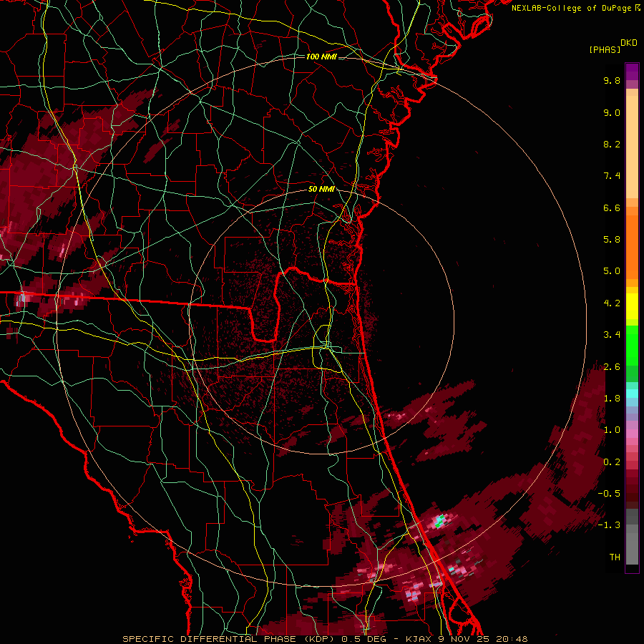Screen dimensions: 644x644
Task: Click the -1.3 value on the color scale
Action: 609,525
